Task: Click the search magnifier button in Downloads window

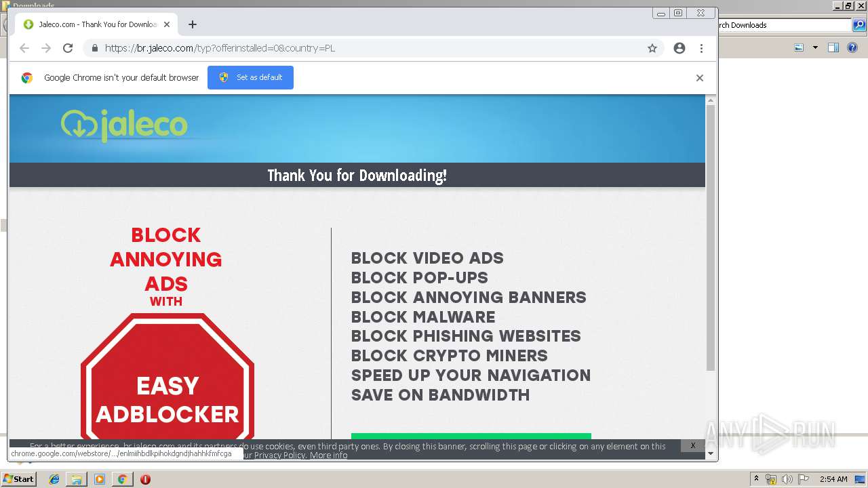Action: tap(859, 25)
